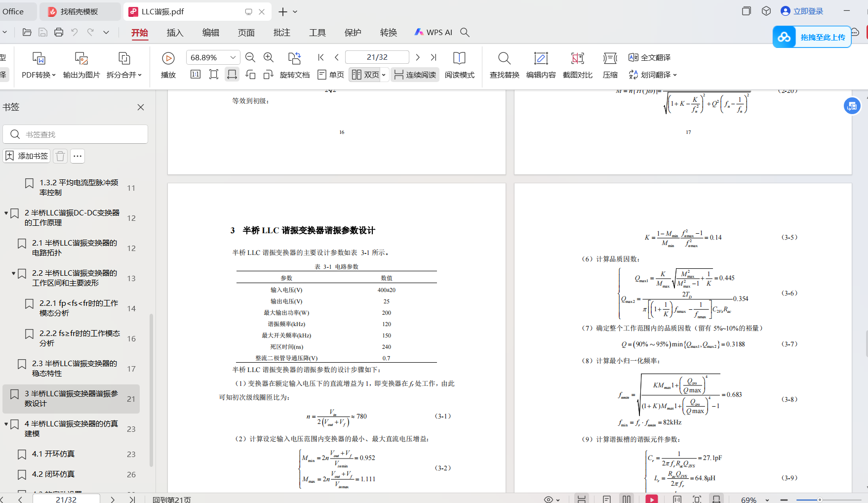This screenshot has width=868, height=503.
Task: Click the zoom in magnifier icon
Action: (x=269, y=58)
